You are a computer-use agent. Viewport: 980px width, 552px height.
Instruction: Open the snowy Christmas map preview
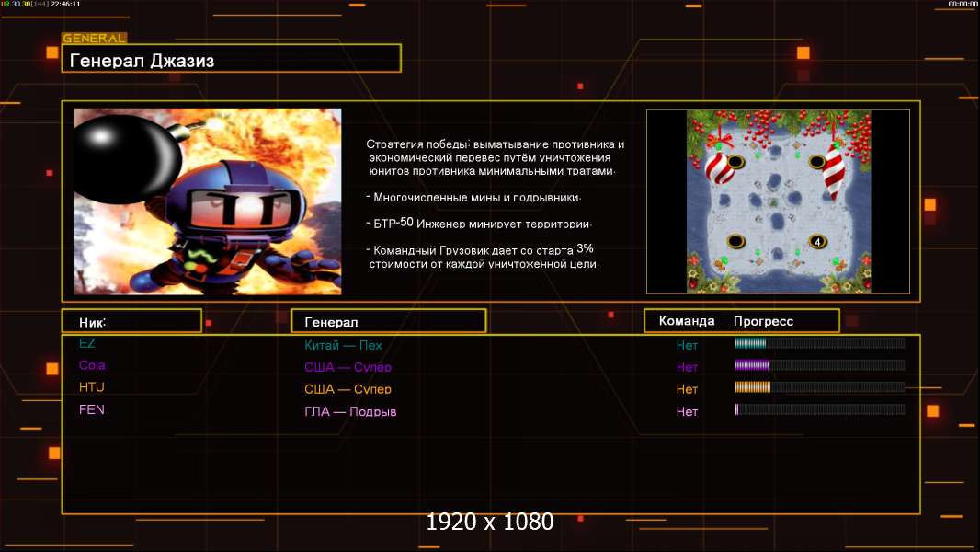click(778, 201)
